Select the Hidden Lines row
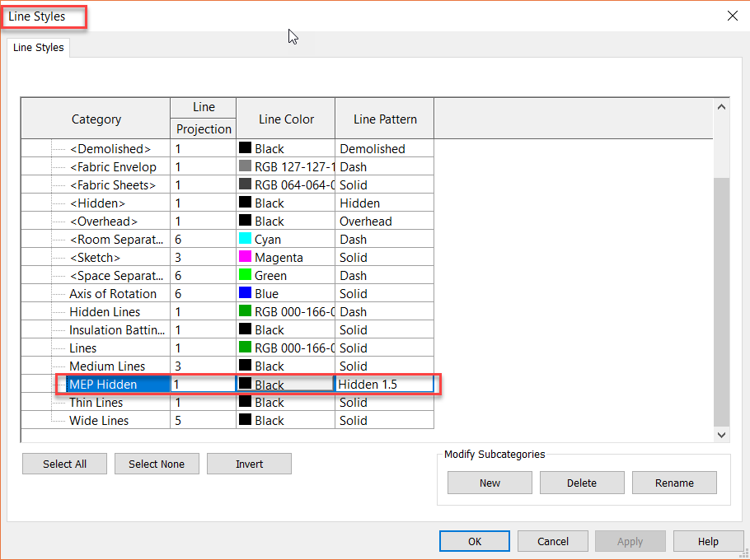The width and height of the screenshot is (750, 560). tap(105, 311)
